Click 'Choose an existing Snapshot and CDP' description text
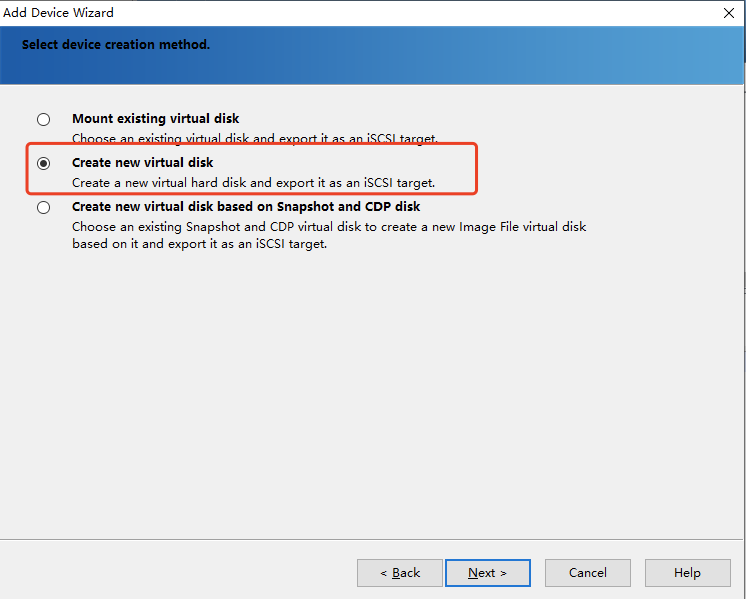This screenshot has width=746, height=599. click(329, 227)
